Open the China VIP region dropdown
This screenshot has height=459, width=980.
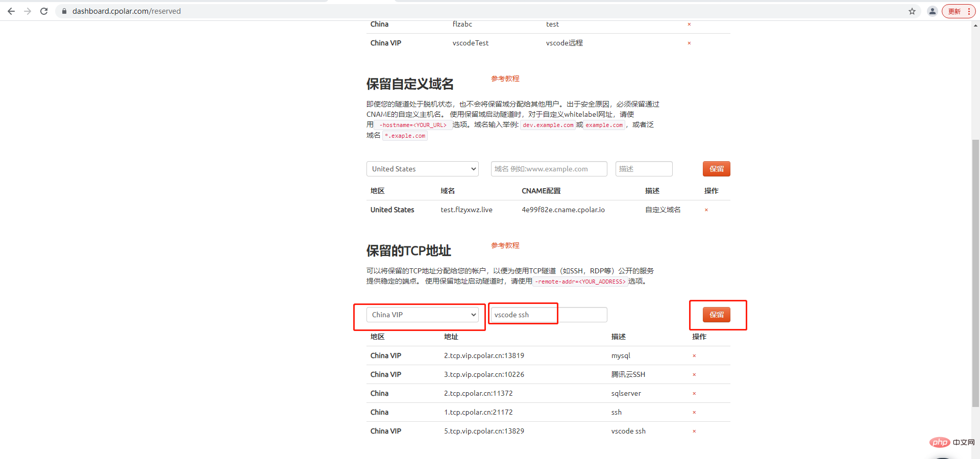point(423,315)
